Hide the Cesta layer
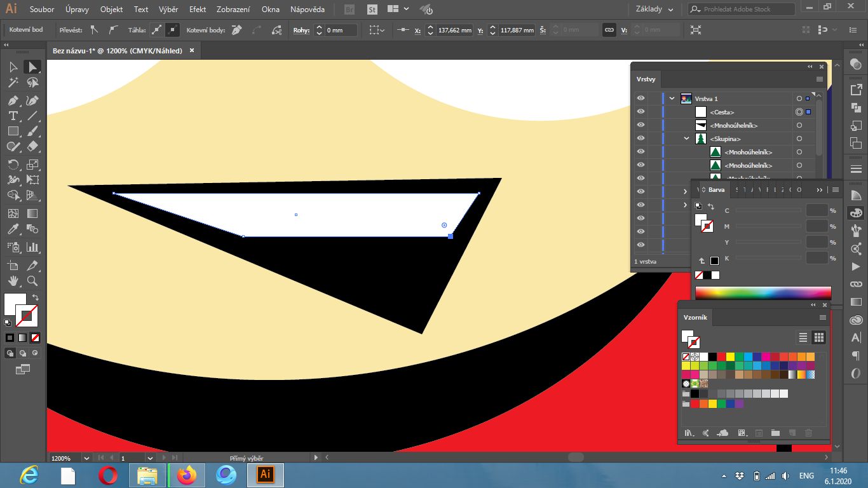Image resolution: width=868 pixels, height=488 pixels. click(x=641, y=111)
